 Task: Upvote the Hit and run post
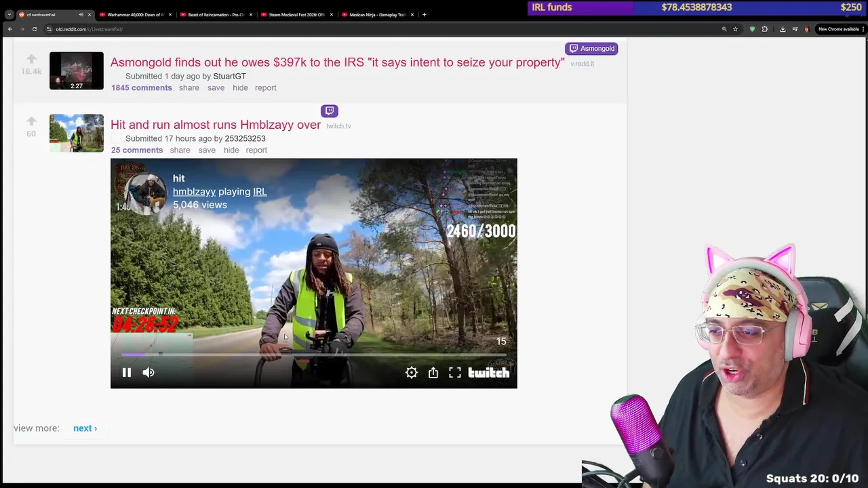(x=31, y=121)
